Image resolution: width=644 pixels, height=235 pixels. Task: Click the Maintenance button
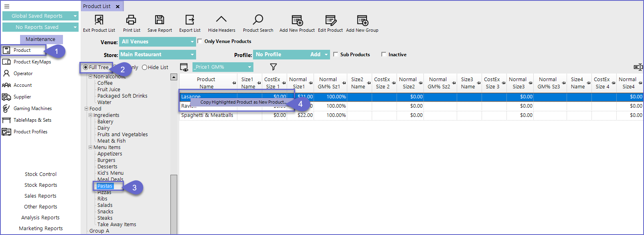(41, 39)
